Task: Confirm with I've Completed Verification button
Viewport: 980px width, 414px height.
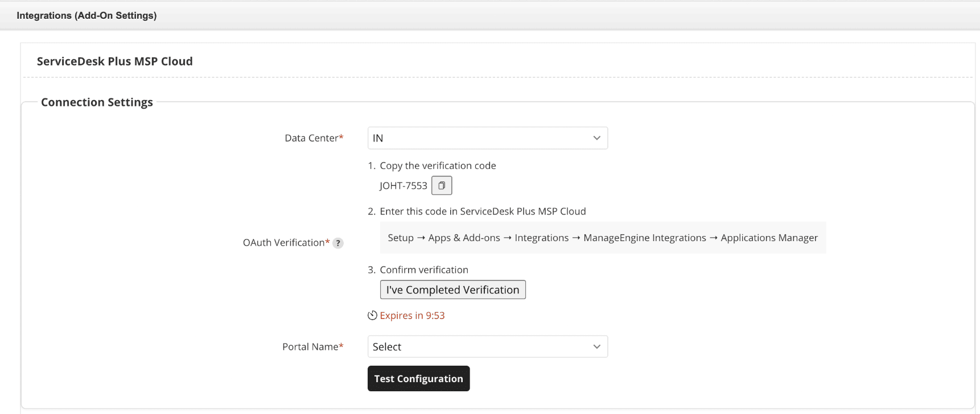Action: pyautogui.click(x=453, y=290)
